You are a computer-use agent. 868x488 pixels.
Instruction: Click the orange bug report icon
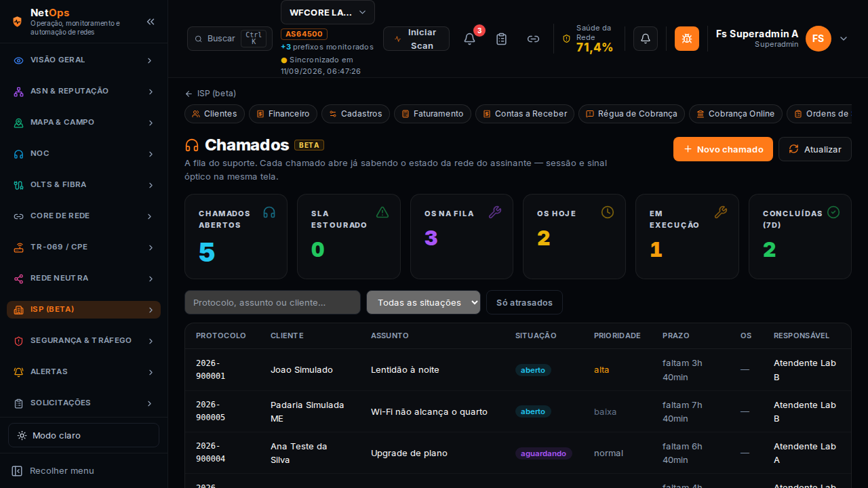(x=687, y=39)
